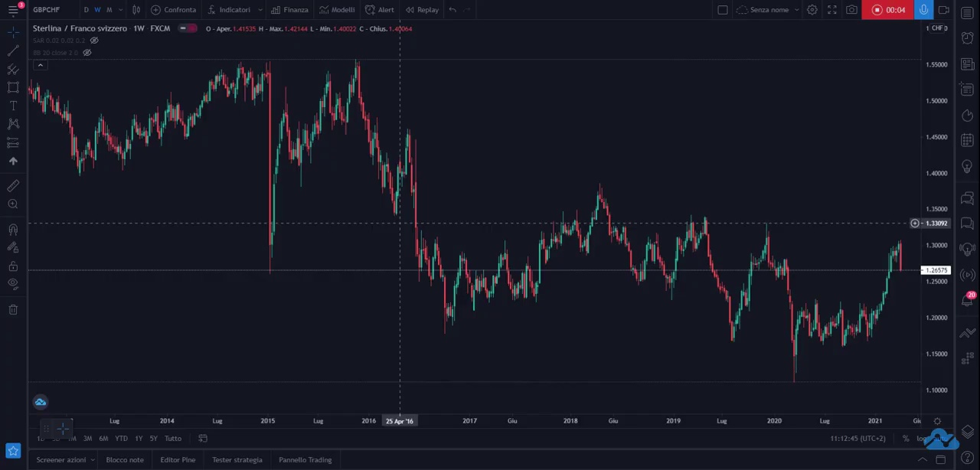This screenshot has width=980, height=470.
Task: Collapse the bottom panel with chevron
Action: [x=923, y=460]
